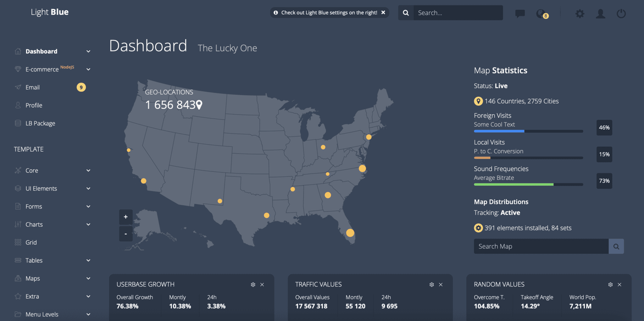Open the Email section in the sidebar
The height and width of the screenshot is (321, 644).
point(32,87)
